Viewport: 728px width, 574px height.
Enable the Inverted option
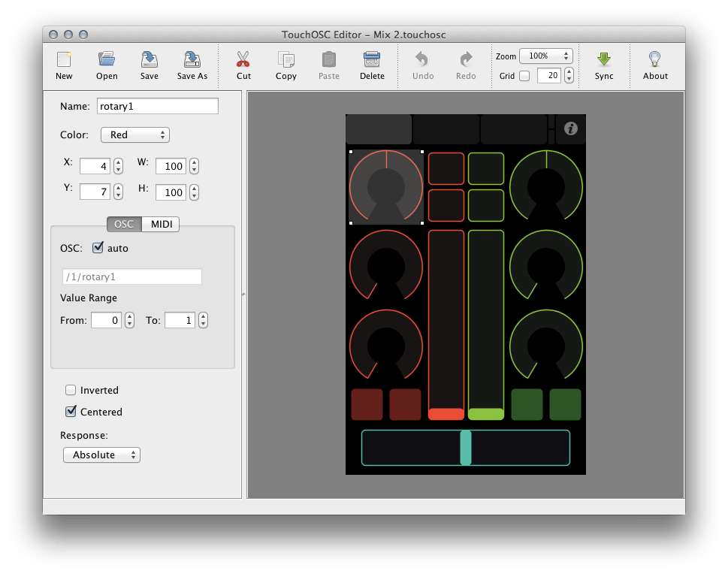point(71,390)
